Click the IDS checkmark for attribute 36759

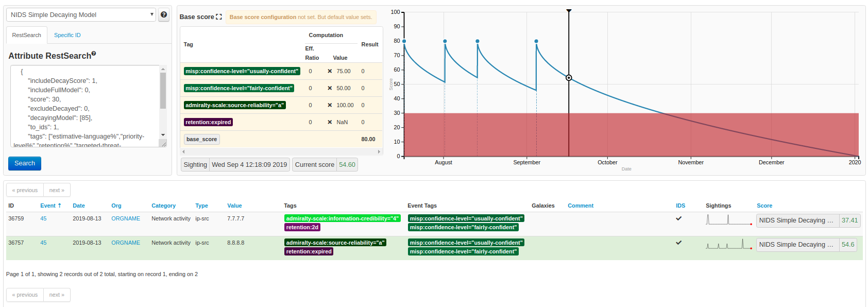pyautogui.click(x=678, y=218)
